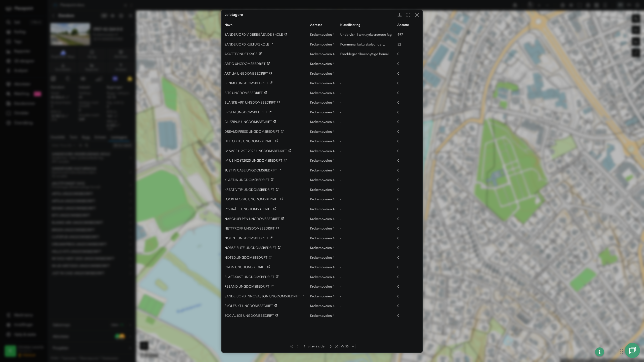Open external link for NORSE ELITE UNGDOMSBEDRIFT
644x362 pixels.
279,248
